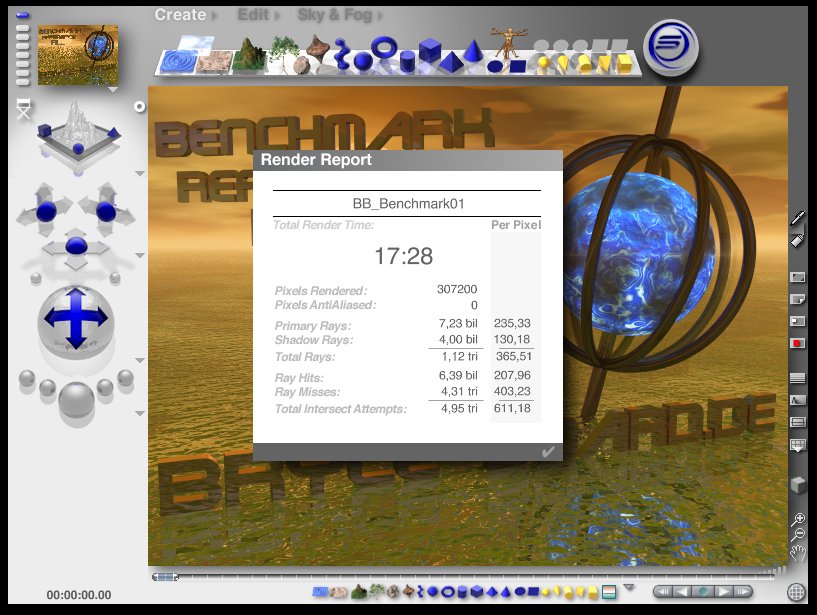This screenshot has width=817, height=615.
Task: Create a yellow square spotlight cube
Action: click(624, 63)
